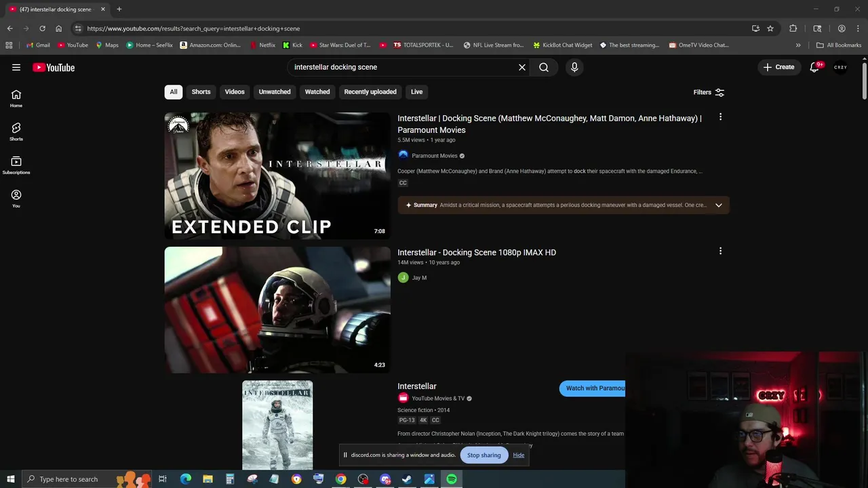Screen dimensions: 868x488
Task: Open the 1080p IMAX HD video thumbnail
Action: point(277,310)
